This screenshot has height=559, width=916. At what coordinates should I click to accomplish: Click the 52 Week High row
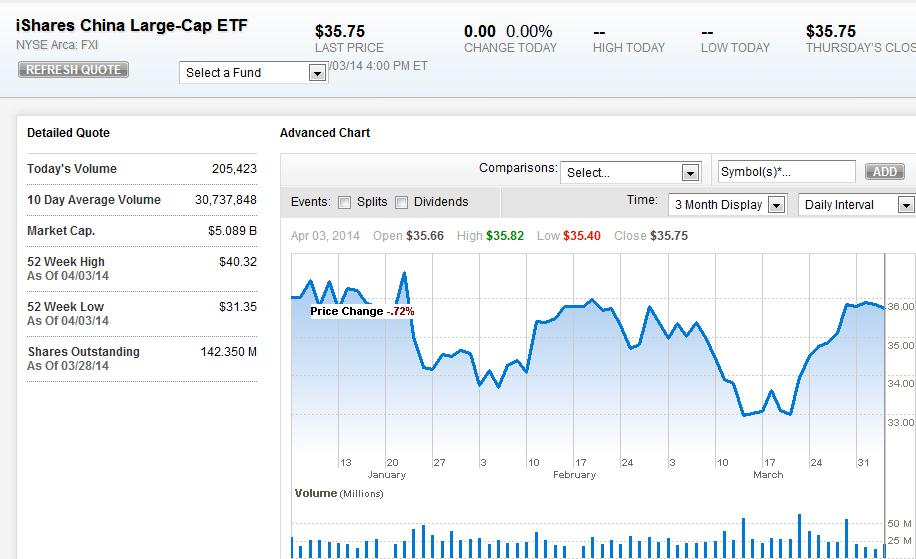(x=141, y=268)
